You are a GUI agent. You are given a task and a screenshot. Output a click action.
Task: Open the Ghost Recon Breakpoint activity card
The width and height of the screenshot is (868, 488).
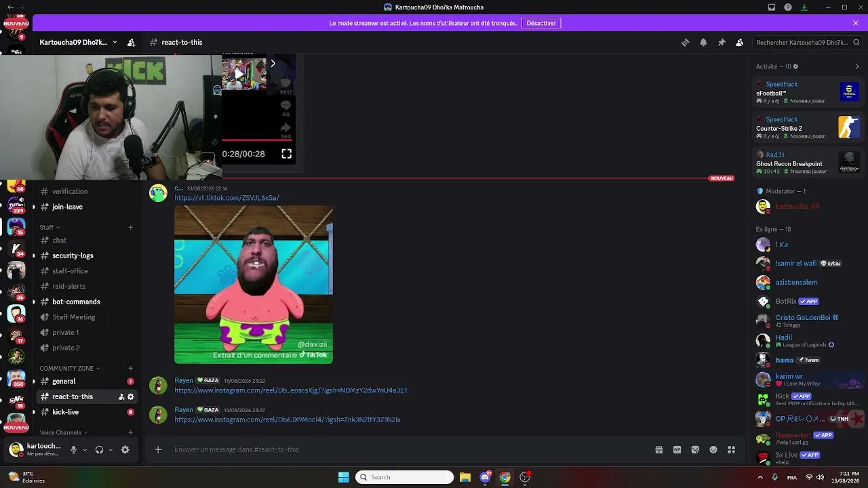pyautogui.click(x=808, y=163)
